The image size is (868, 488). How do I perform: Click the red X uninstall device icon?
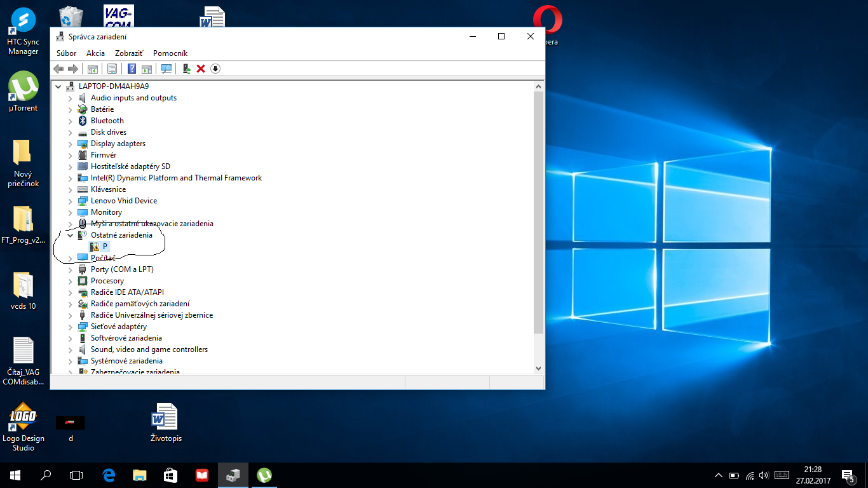[201, 69]
